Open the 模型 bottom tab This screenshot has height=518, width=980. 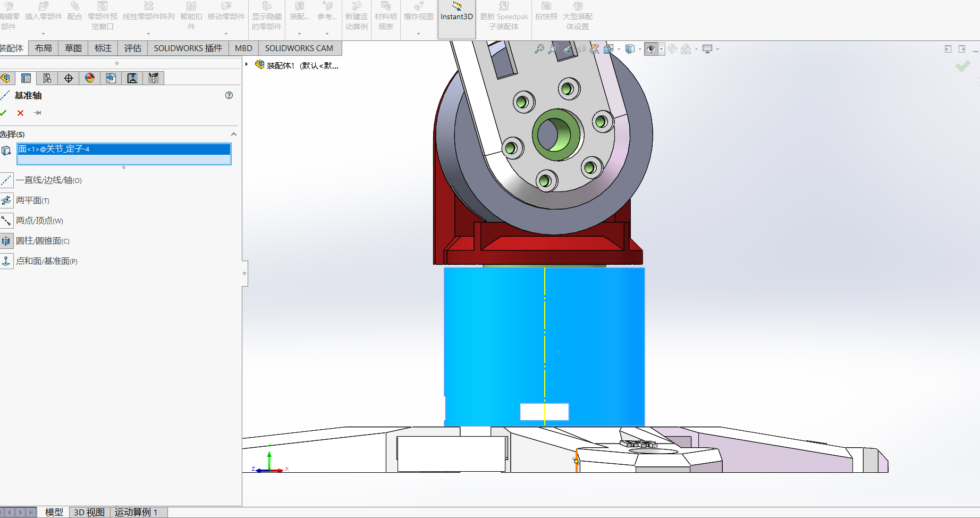click(x=54, y=512)
